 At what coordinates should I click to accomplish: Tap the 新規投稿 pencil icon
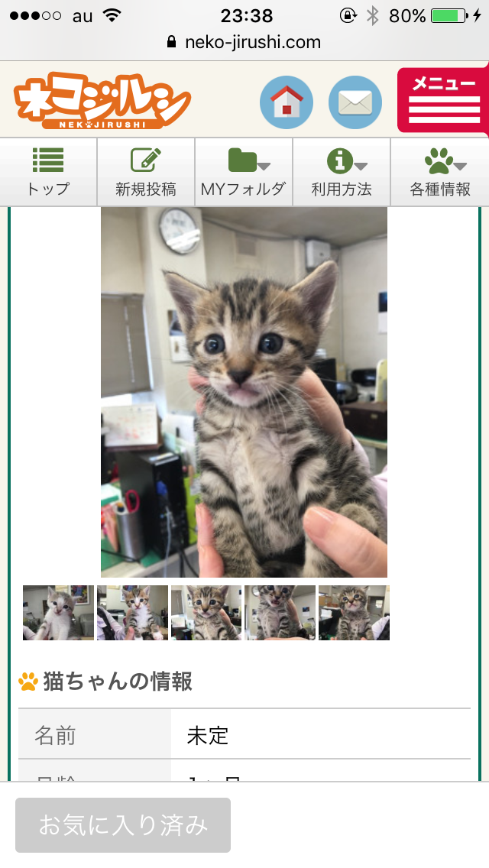click(x=146, y=160)
